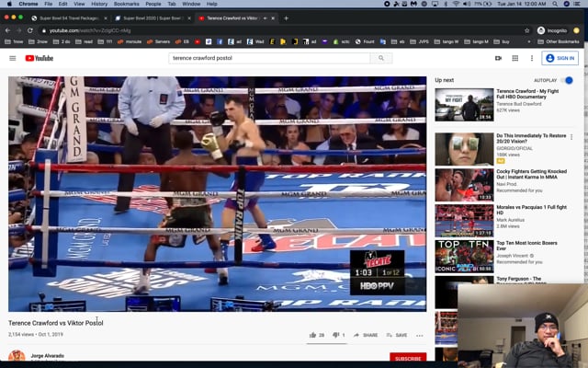Open YouTube settings three-dot menu in header
The height and width of the screenshot is (368, 588).
tap(530, 58)
